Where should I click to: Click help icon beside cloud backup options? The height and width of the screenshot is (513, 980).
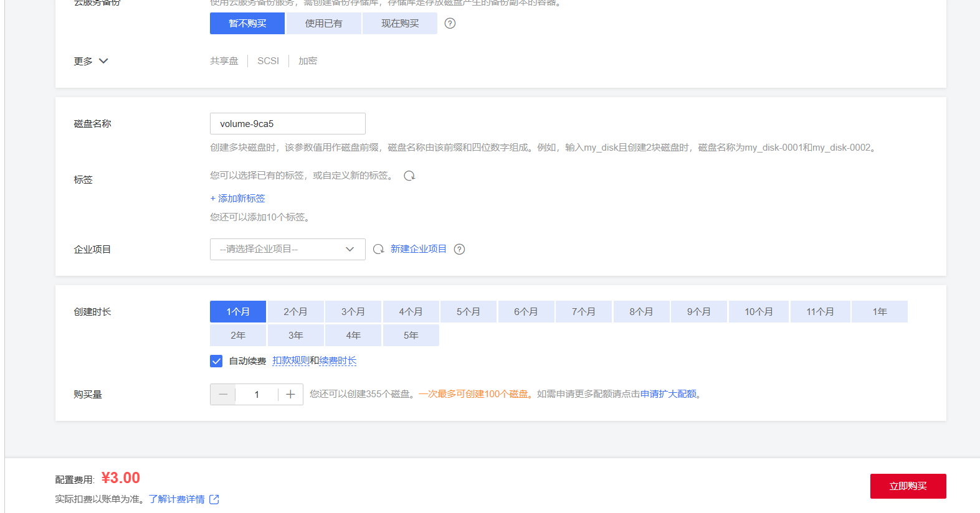[450, 24]
